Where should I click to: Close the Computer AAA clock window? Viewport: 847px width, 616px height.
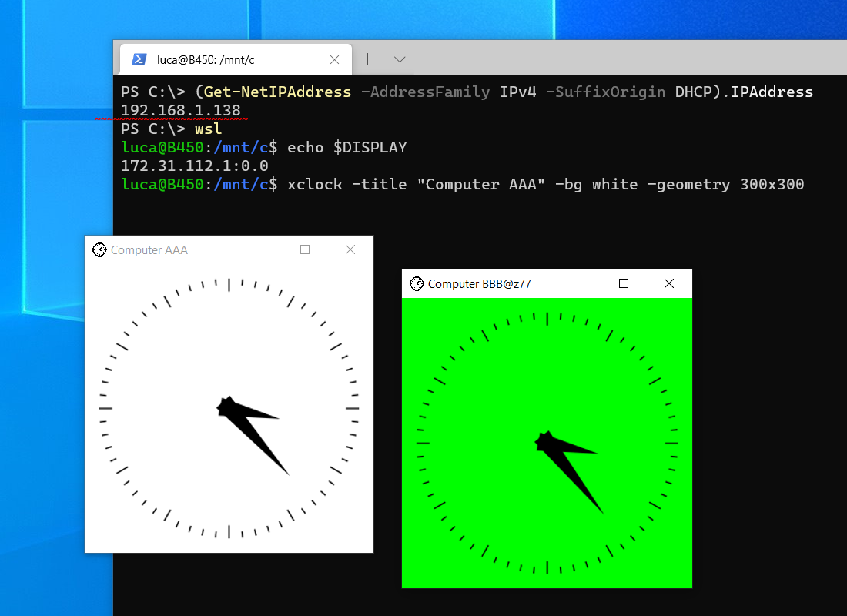click(350, 249)
